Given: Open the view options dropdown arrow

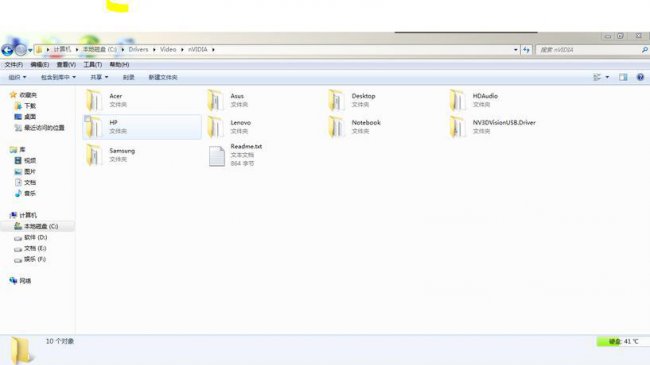Looking at the screenshot, I should coord(607,77).
